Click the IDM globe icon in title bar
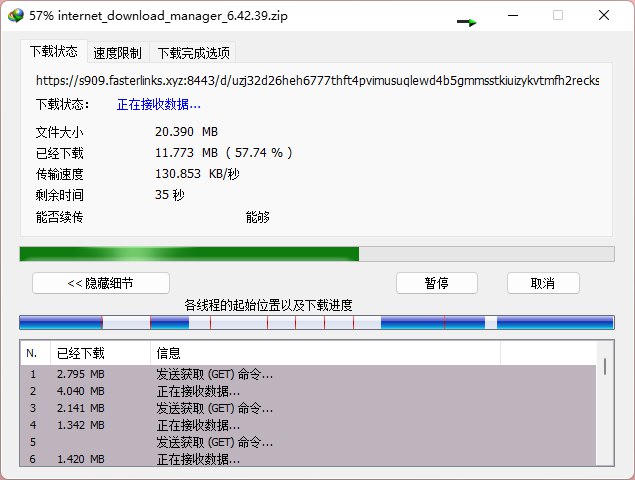The width and height of the screenshot is (635, 480). tap(16, 16)
